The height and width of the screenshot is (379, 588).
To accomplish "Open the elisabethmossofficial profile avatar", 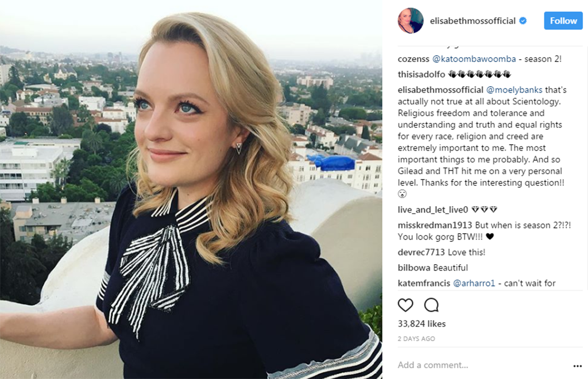I will click(x=411, y=21).
